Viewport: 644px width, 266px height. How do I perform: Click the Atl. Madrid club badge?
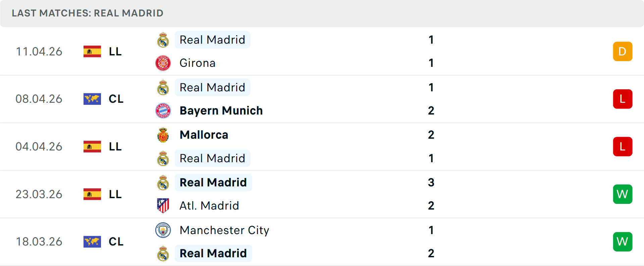point(163,206)
